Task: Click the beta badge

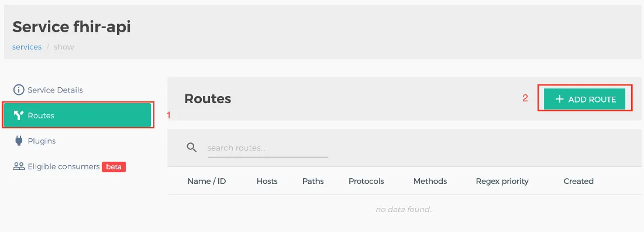Action: tap(114, 166)
